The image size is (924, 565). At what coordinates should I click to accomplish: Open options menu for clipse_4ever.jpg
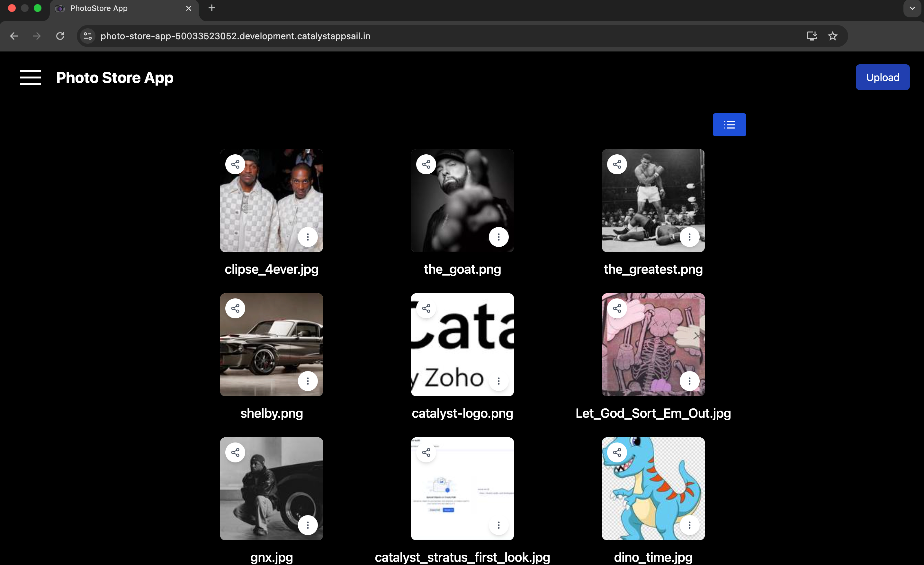(x=308, y=237)
